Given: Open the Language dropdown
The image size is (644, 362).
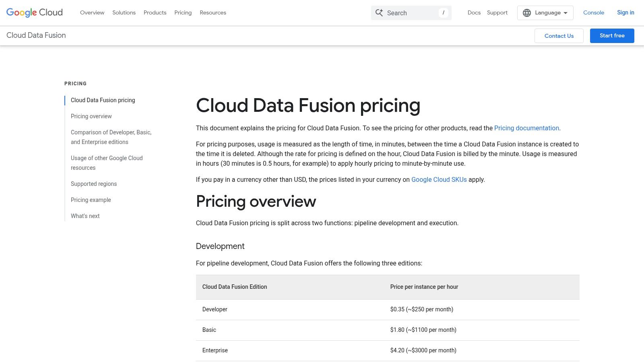Looking at the screenshot, I should 548,12.
